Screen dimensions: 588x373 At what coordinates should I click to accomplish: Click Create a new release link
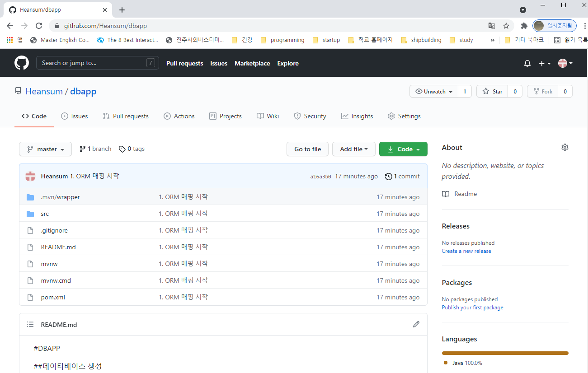click(466, 251)
